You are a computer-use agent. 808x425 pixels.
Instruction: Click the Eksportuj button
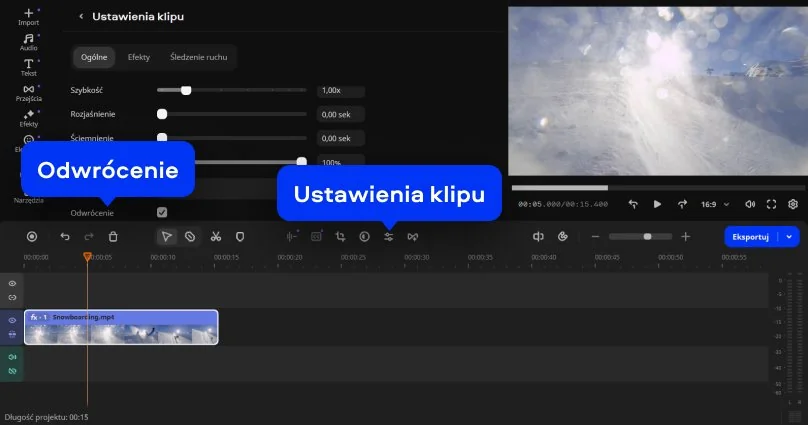(x=750, y=237)
